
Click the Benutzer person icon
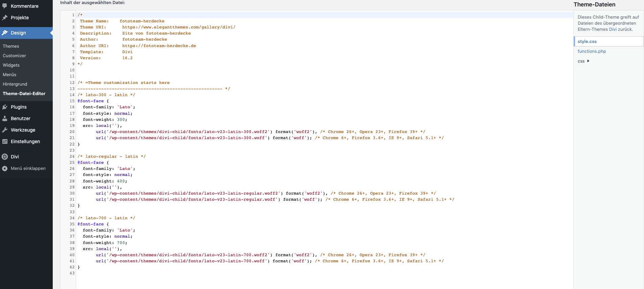click(x=5, y=118)
